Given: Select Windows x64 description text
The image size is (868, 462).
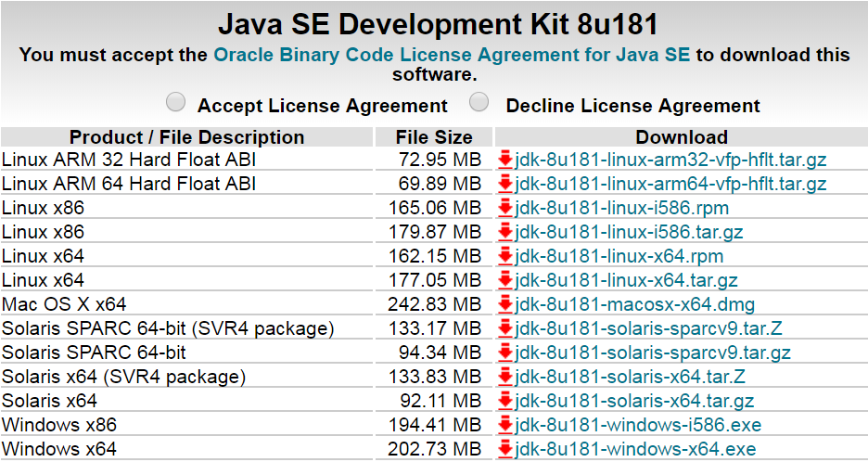Looking at the screenshot, I should click(59, 449).
